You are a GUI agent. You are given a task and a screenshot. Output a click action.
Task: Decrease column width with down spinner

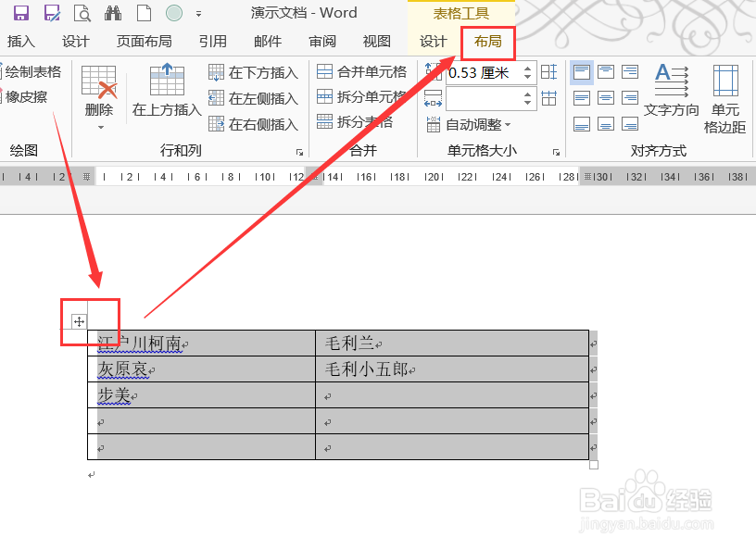pos(528,103)
